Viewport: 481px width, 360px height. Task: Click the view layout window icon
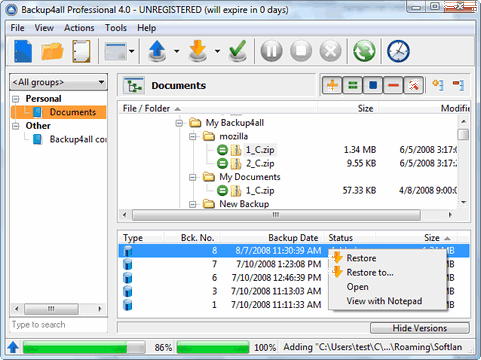point(115,51)
